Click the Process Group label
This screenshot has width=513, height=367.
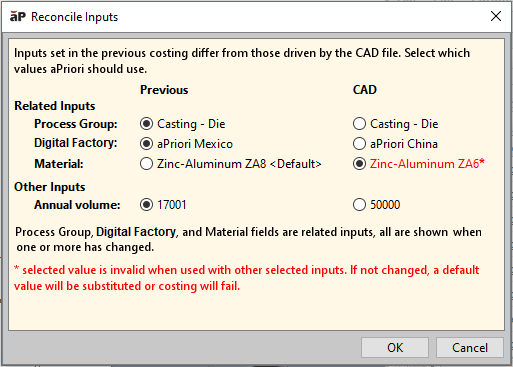tap(76, 124)
